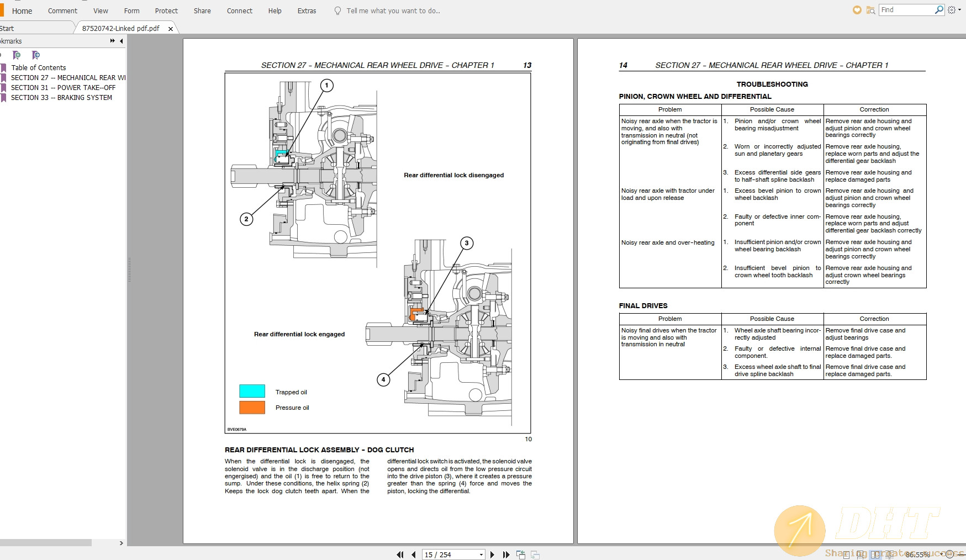
Task: Open the gear icon dropdown arrow
Action: 959,10
